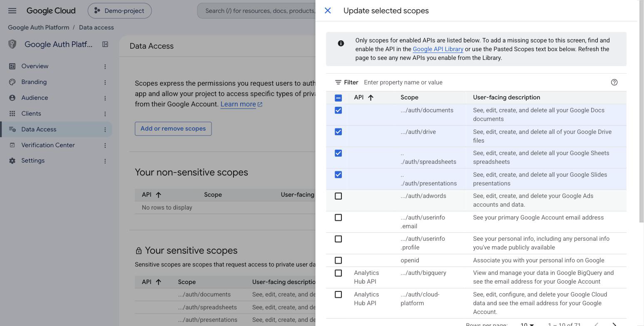Check the .../auth/adwords scope

[338, 196]
